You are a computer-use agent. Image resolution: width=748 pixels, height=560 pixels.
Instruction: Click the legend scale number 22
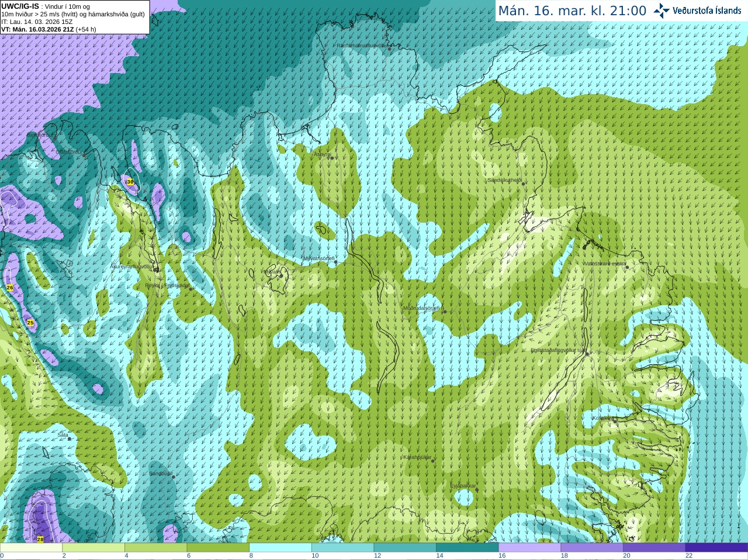point(689,556)
